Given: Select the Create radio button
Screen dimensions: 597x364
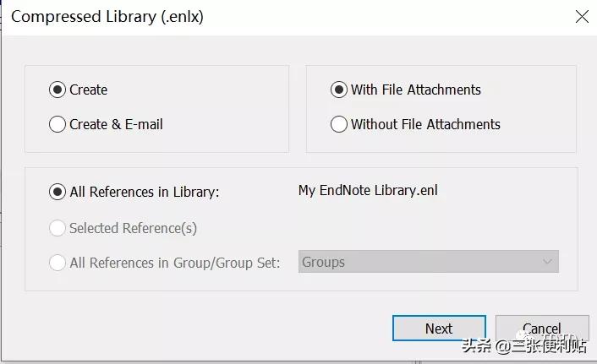Looking at the screenshot, I should click(58, 90).
